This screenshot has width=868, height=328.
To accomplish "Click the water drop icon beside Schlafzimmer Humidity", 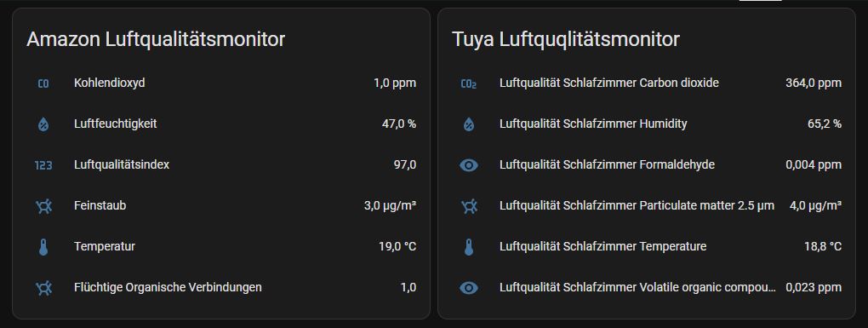I will tap(469, 124).
